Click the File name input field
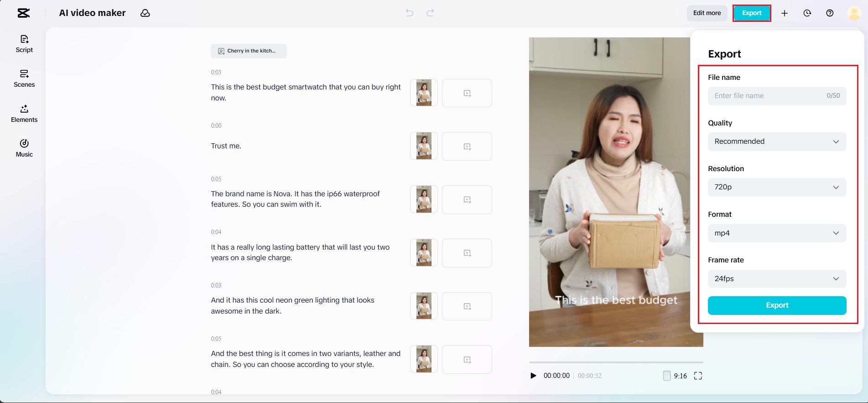The height and width of the screenshot is (403, 868). [777, 96]
